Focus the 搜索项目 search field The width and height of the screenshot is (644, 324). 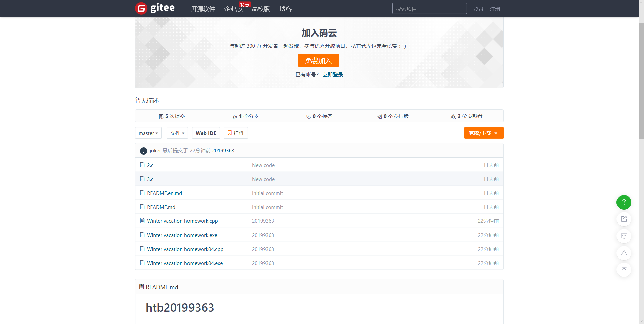(429, 9)
